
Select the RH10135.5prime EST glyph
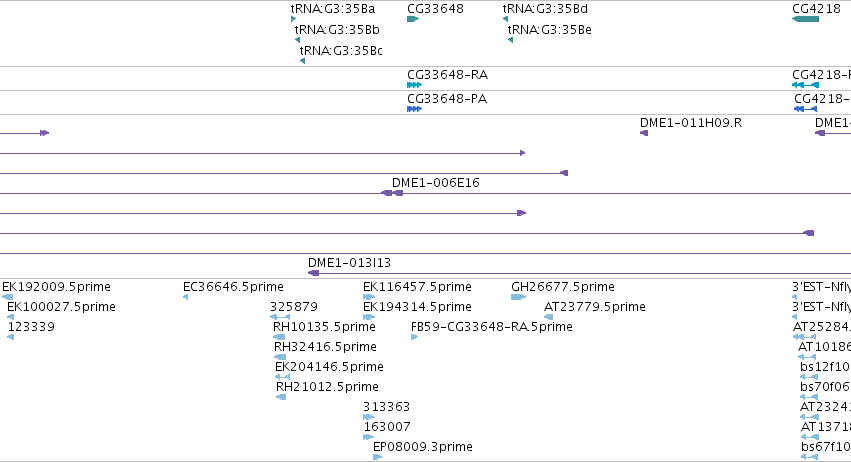pyautogui.click(x=280, y=337)
